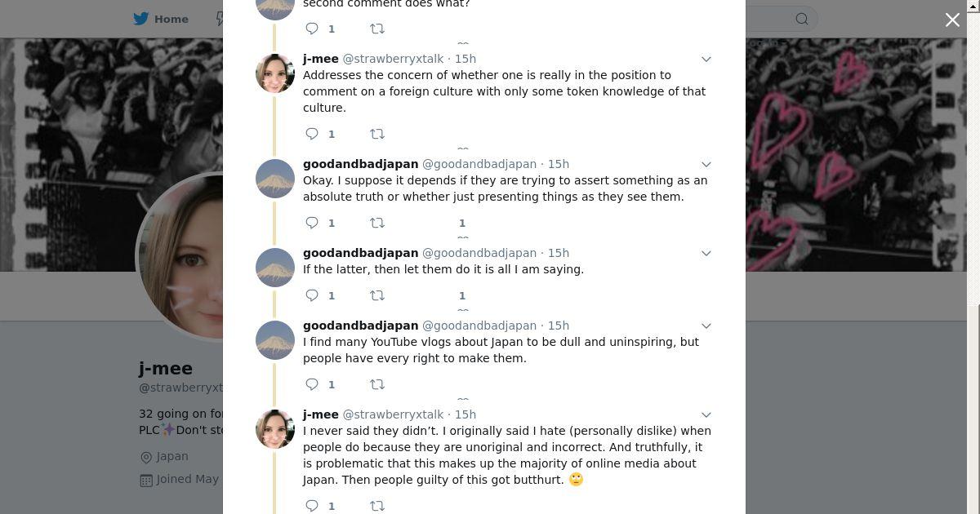Viewport: 980px width, 514px height.
Task: Click goodandbadjapan's Mt. Fuji avatar on 'Okay' tweet
Action: click(275, 179)
